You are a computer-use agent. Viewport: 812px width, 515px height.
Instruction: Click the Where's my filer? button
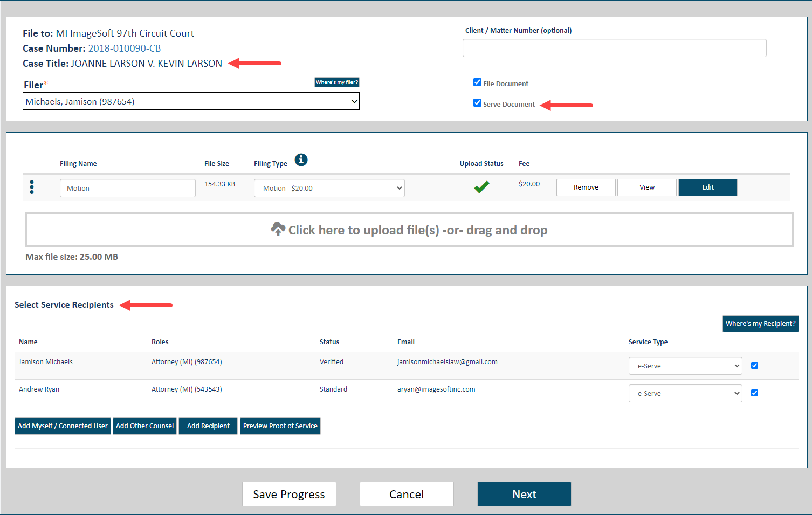337,82
